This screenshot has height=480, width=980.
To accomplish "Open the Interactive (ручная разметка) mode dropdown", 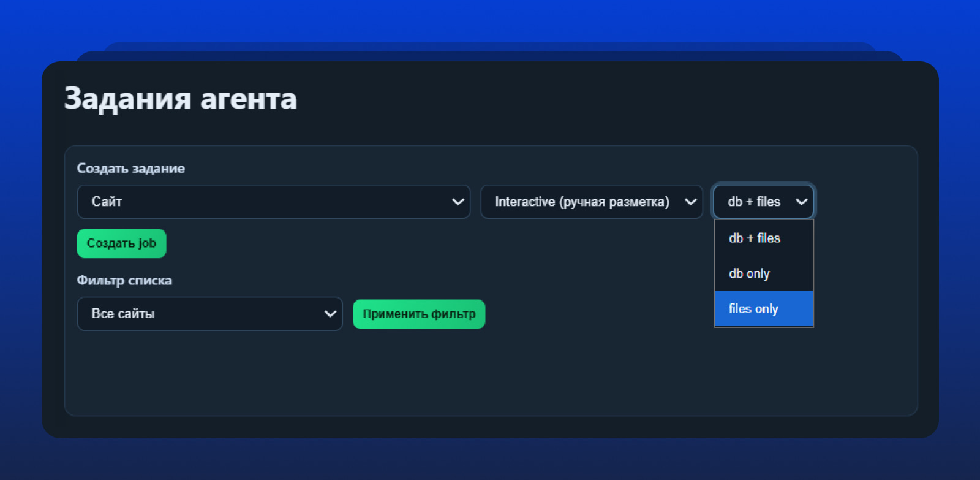I will pyautogui.click(x=591, y=202).
